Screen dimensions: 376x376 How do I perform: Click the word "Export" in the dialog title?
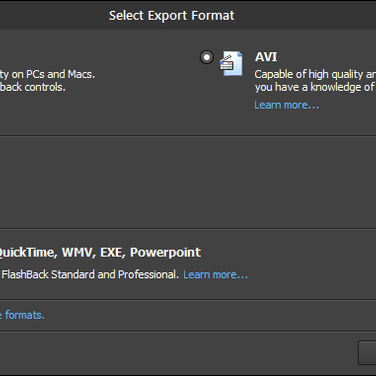tap(168, 16)
